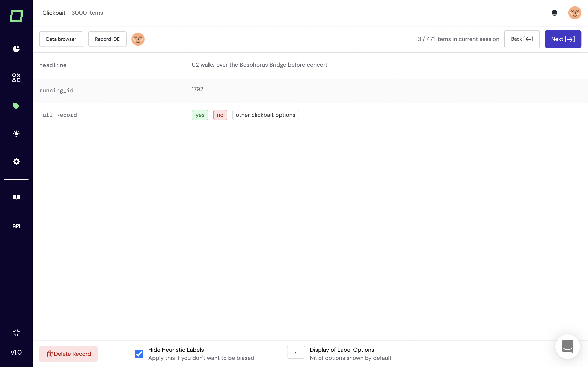Expand other clickbait options dropdown
588x367 pixels.
(x=265, y=115)
